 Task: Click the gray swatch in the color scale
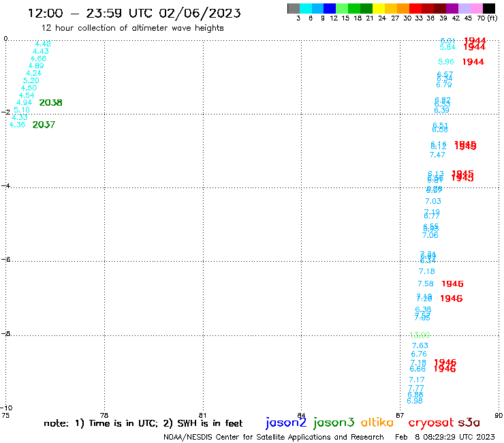click(294, 8)
